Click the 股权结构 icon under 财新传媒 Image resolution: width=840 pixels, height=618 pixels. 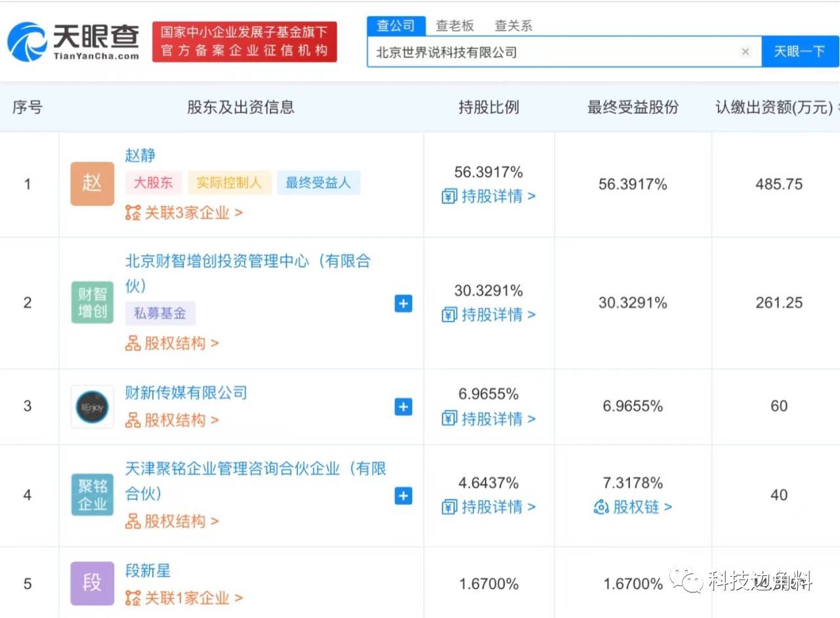point(133,420)
